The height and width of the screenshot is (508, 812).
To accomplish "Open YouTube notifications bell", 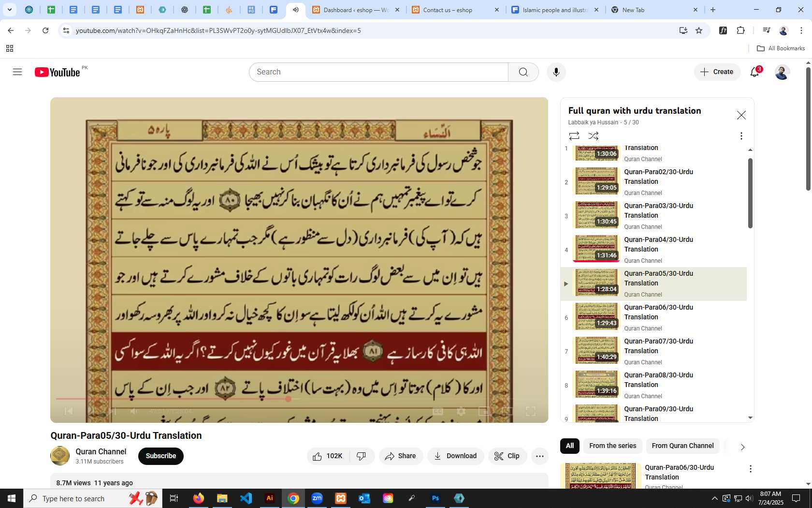I will 754,72.
